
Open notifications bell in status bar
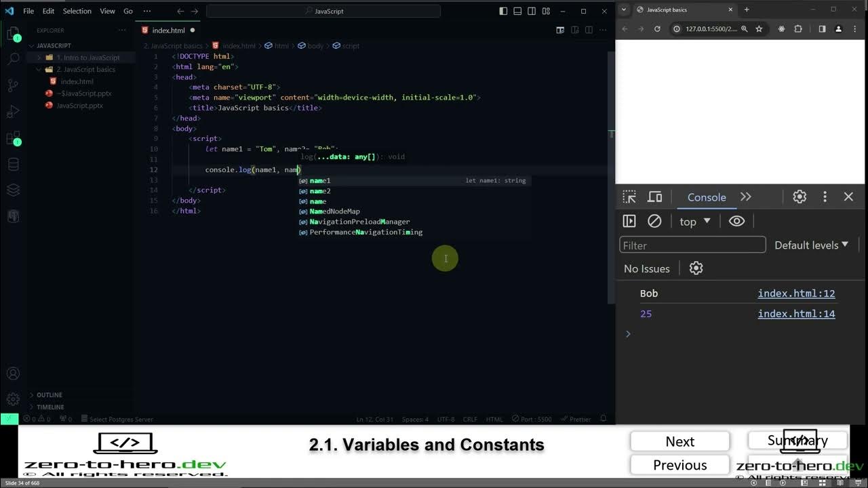click(x=603, y=419)
